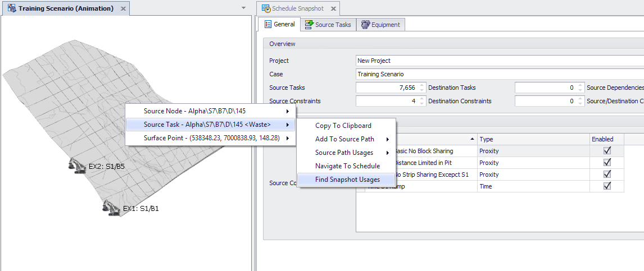Toggle Enabled for the Time constraint row
This screenshot has height=271, width=644.
pos(607,186)
